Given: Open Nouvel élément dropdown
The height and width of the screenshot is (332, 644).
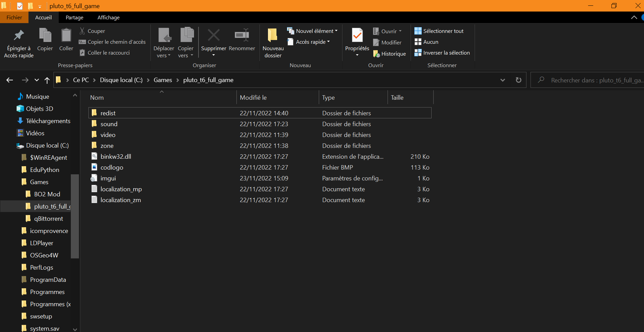Looking at the screenshot, I should click(312, 31).
